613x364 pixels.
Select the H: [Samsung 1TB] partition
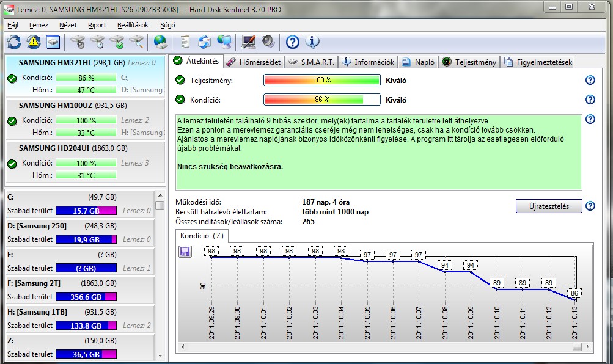pyautogui.click(x=79, y=319)
